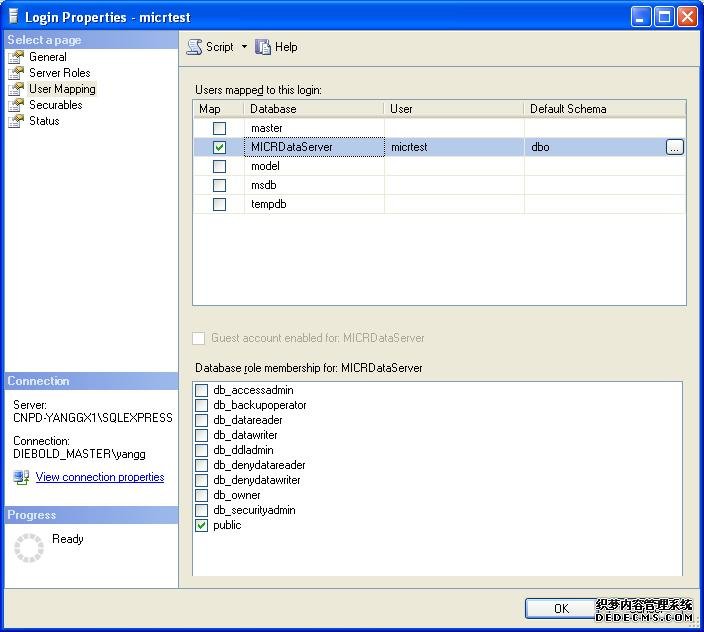704x632 pixels.
Task: Click the micrtest user cell
Action: click(x=453, y=147)
